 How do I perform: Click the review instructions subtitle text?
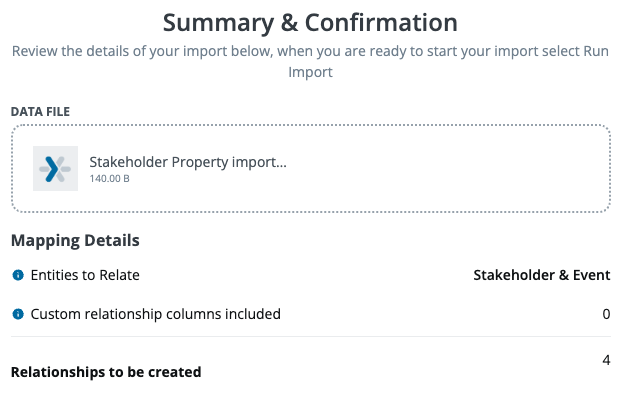310,61
